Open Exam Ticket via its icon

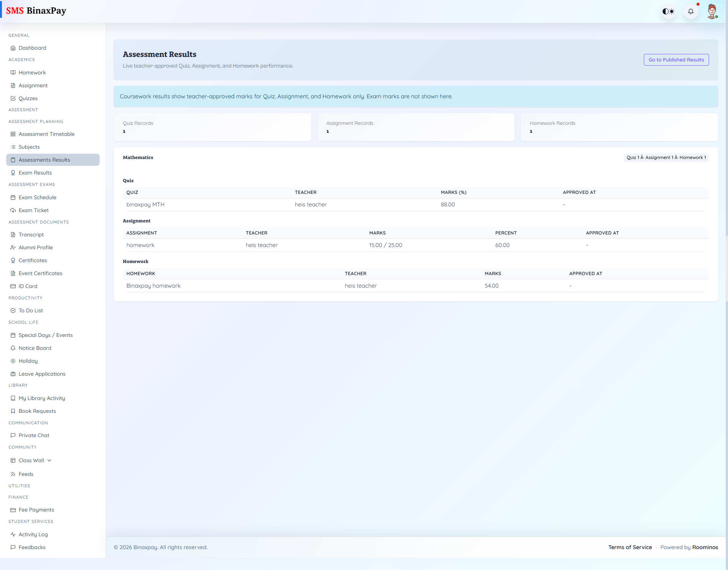point(13,210)
